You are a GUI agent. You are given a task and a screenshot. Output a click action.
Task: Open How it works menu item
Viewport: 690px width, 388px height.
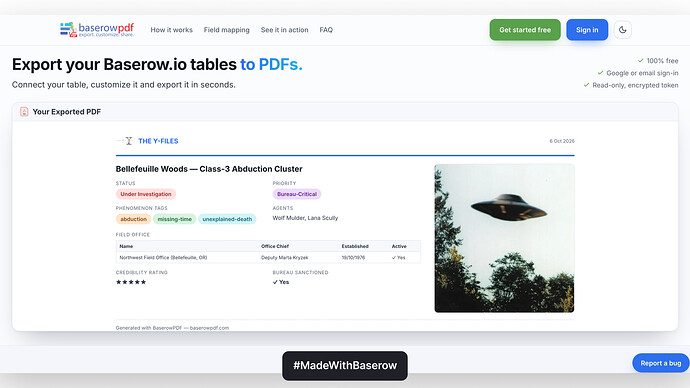(x=172, y=30)
